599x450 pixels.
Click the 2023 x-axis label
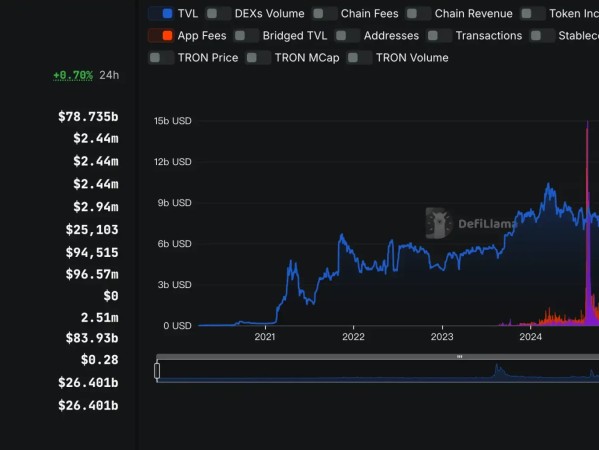point(442,337)
